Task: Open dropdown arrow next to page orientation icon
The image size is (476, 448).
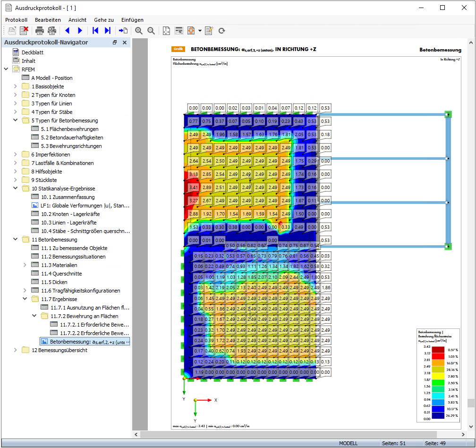Action: (200, 31)
